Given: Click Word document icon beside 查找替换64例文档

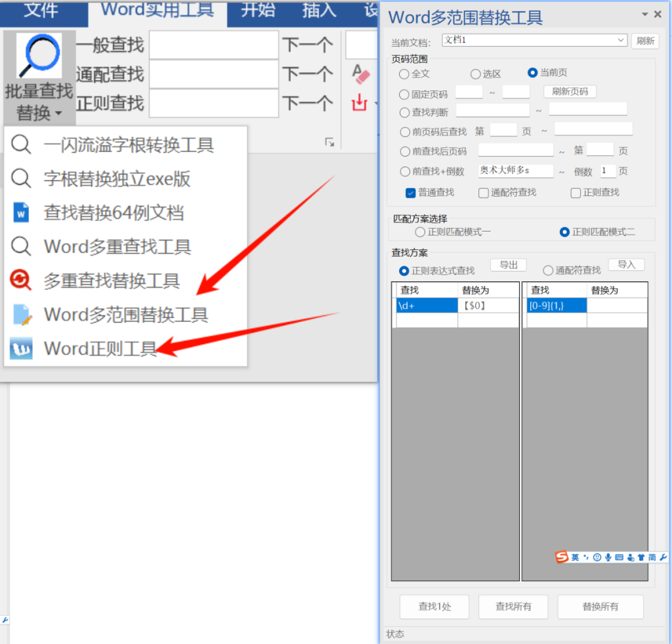Looking at the screenshot, I should click(x=21, y=212).
